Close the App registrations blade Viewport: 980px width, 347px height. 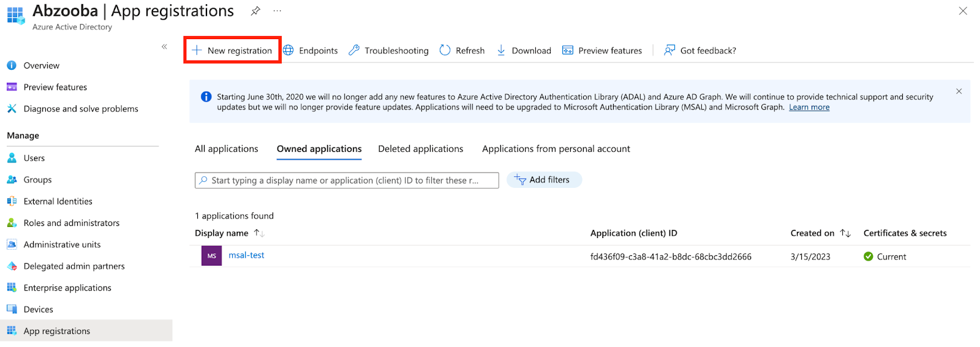(963, 10)
